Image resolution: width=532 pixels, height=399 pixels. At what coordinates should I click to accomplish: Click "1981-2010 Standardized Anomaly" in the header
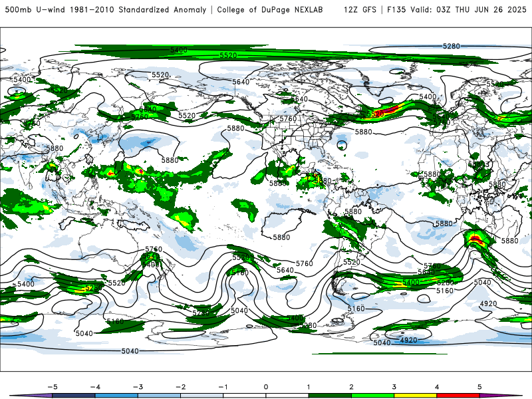click(138, 10)
